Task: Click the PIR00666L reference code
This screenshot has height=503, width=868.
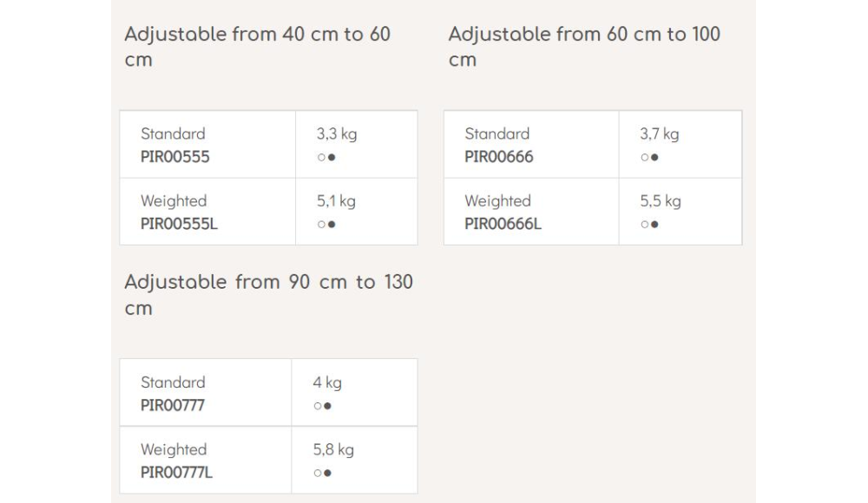Action: 503,224
